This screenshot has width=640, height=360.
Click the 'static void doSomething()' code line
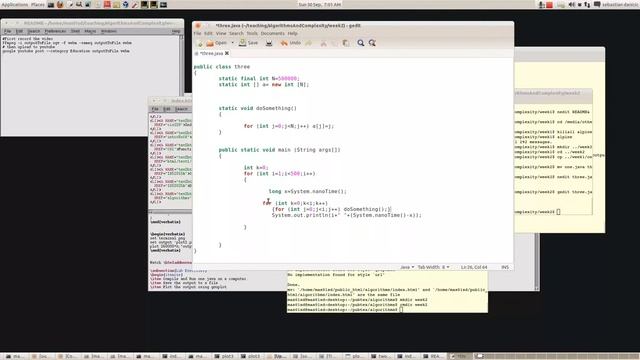[x=258, y=108]
